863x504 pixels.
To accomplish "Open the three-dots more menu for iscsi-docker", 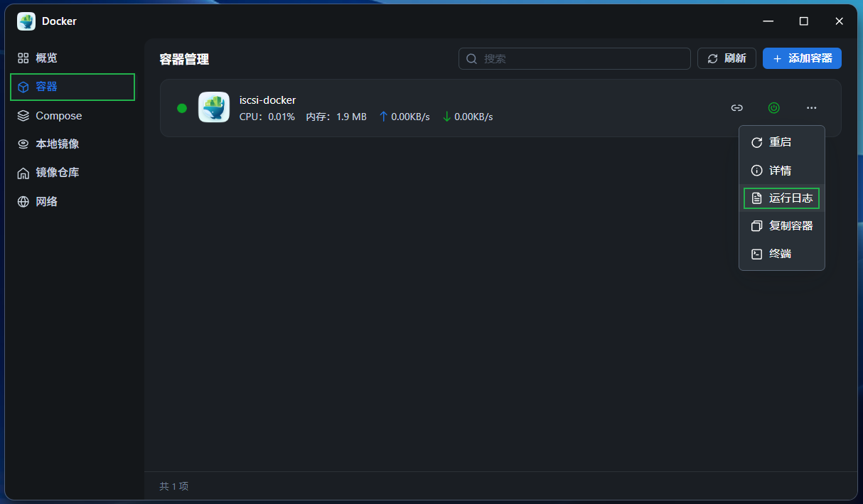I will pyautogui.click(x=812, y=108).
